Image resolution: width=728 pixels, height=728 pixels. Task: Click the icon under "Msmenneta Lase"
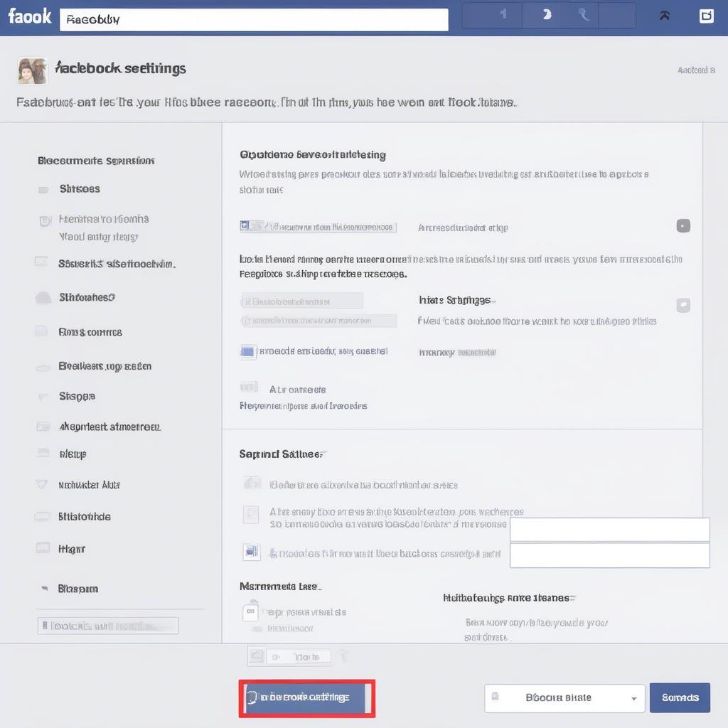click(x=250, y=611)
